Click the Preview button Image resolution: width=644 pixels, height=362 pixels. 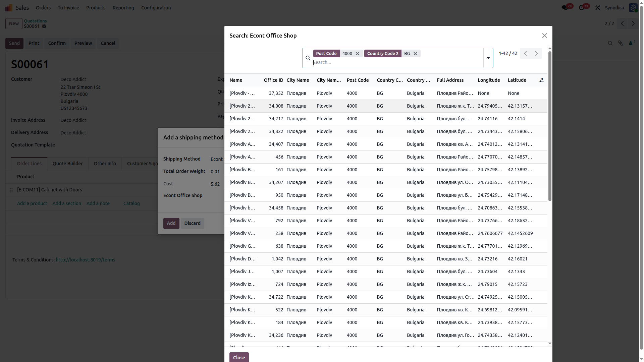click(83, 43)
